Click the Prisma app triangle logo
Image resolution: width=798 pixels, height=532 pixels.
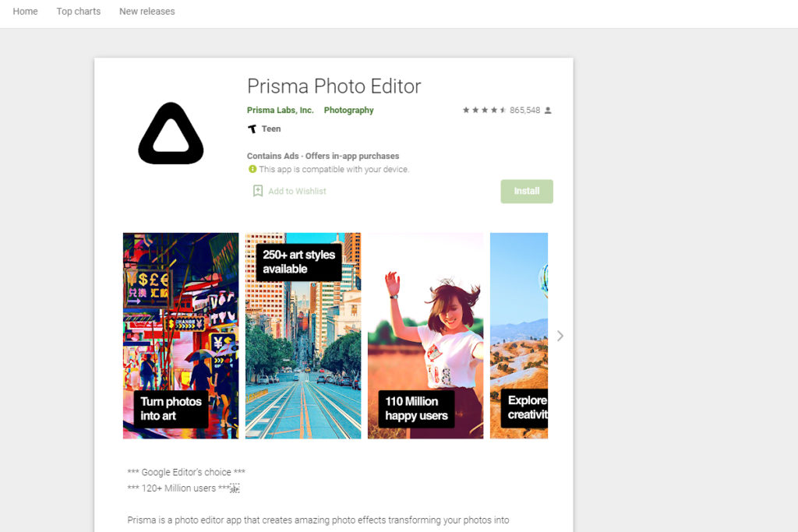[x=171, y=134]
